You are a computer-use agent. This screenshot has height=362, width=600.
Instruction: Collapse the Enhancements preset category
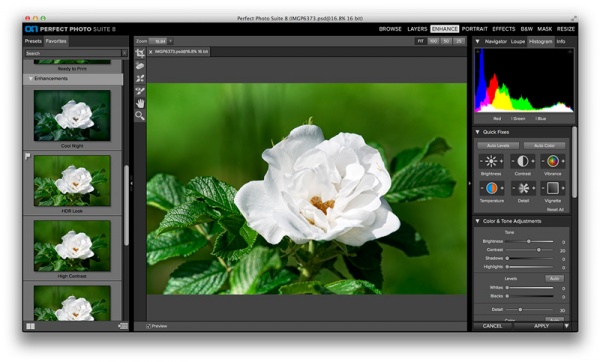point(30,78)
